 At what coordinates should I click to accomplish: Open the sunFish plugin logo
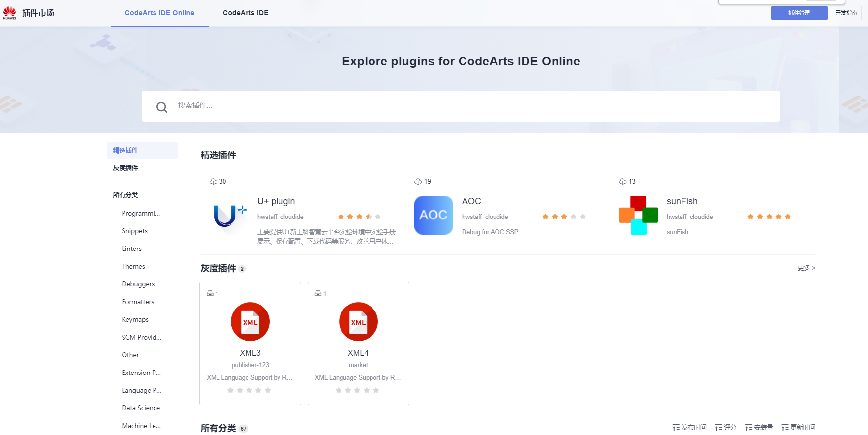pos(638,216)
